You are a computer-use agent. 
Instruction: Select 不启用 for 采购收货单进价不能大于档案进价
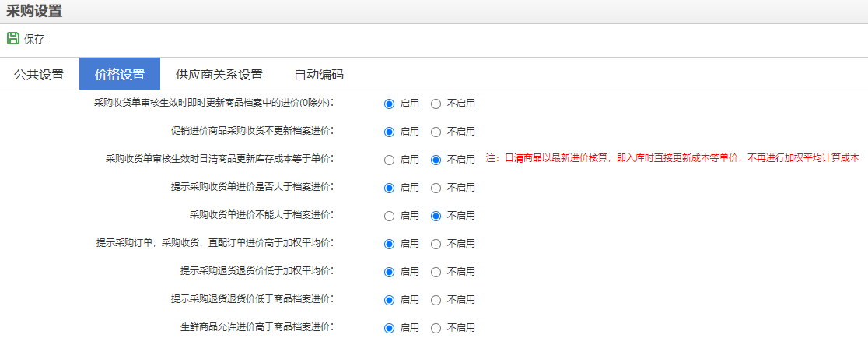pos(436,216)
